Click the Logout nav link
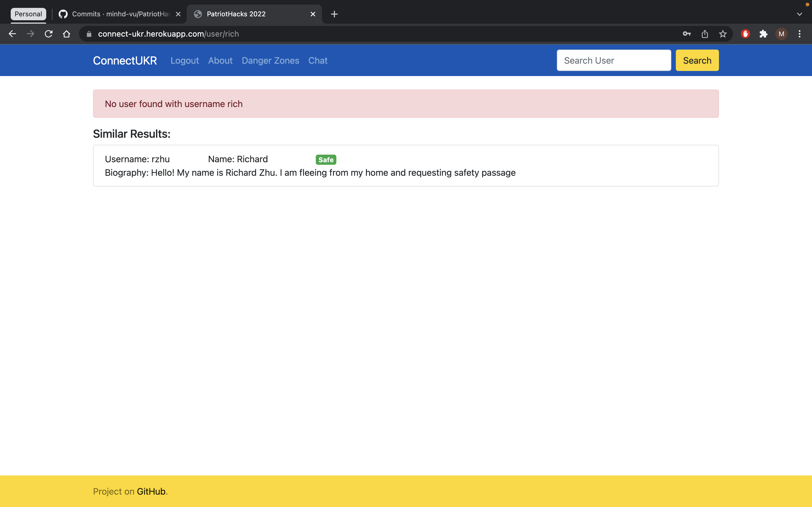 pyautogui.click(x=185, y=60)
